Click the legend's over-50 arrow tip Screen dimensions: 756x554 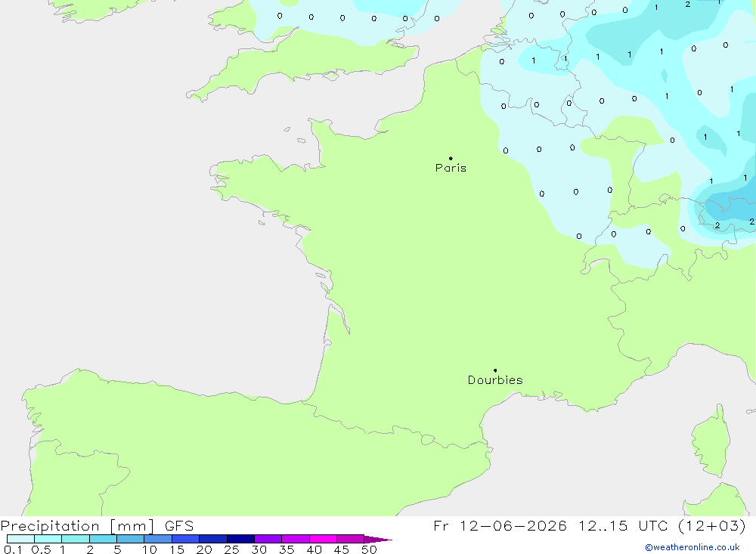coord(379,539)
